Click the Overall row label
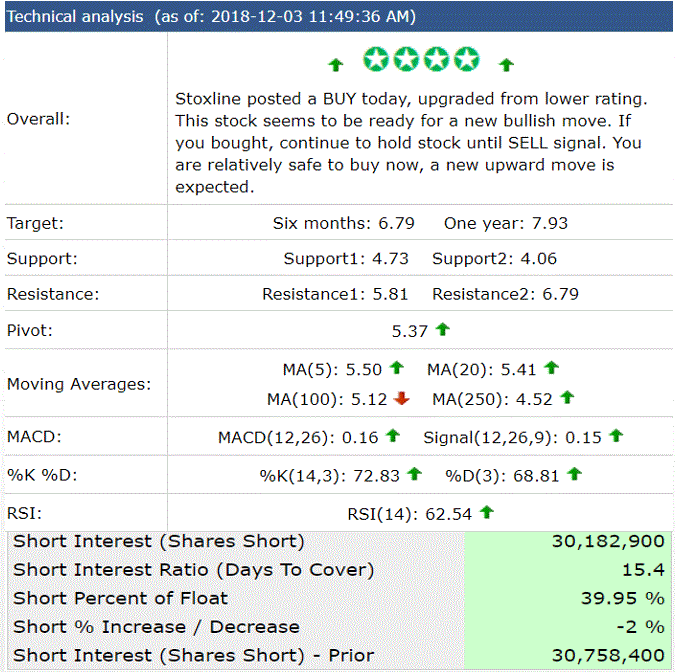675x672 pixels. click(x=38, y=119)
